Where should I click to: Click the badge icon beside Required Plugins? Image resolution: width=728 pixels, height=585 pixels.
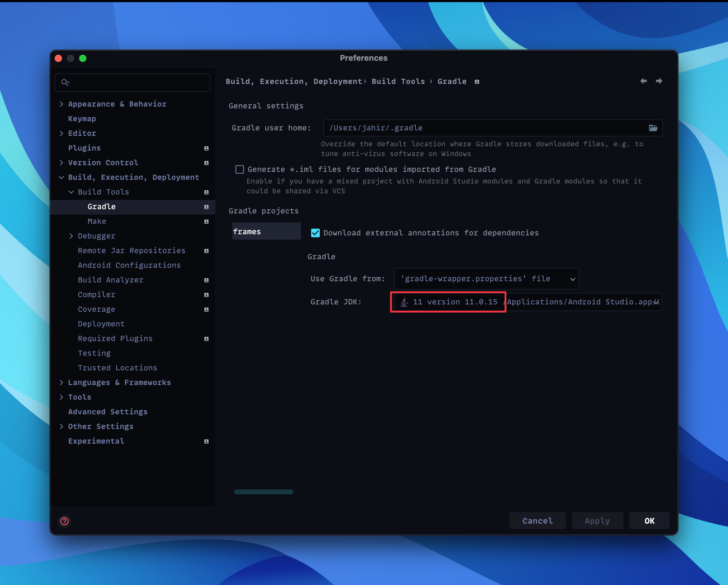coord(206,339)
